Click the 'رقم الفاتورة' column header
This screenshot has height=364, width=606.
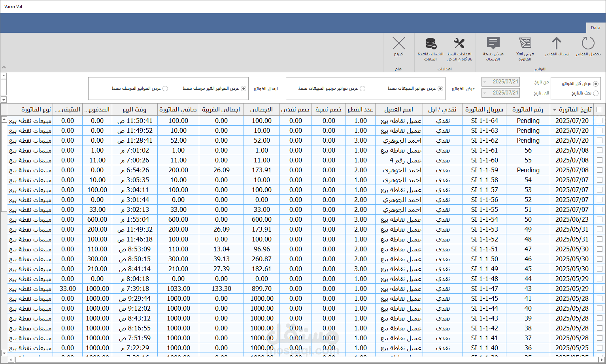[528, 109]
